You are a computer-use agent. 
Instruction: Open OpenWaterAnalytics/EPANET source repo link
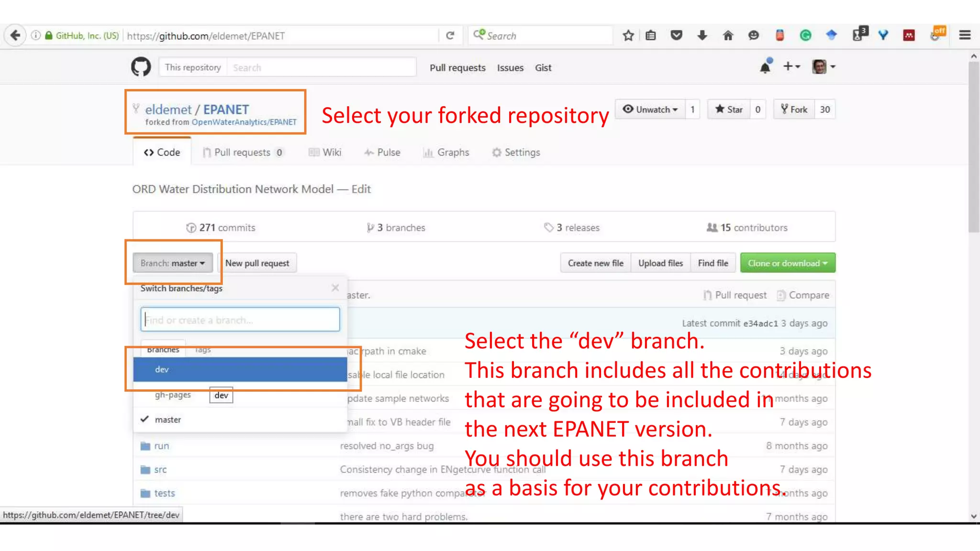click(x=244, y=122)
